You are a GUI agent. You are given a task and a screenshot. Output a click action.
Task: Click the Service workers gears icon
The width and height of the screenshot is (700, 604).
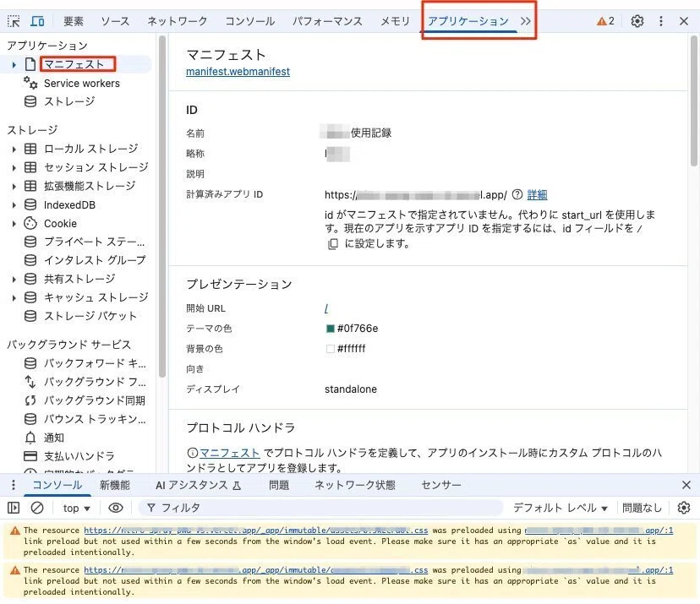(30, 83)
